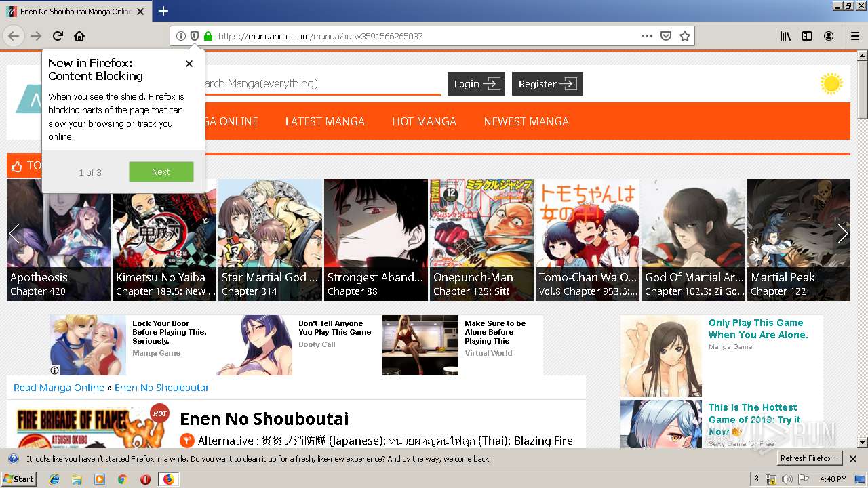
Task: Go forward to the next page
Action: click(x=36, y=36)
